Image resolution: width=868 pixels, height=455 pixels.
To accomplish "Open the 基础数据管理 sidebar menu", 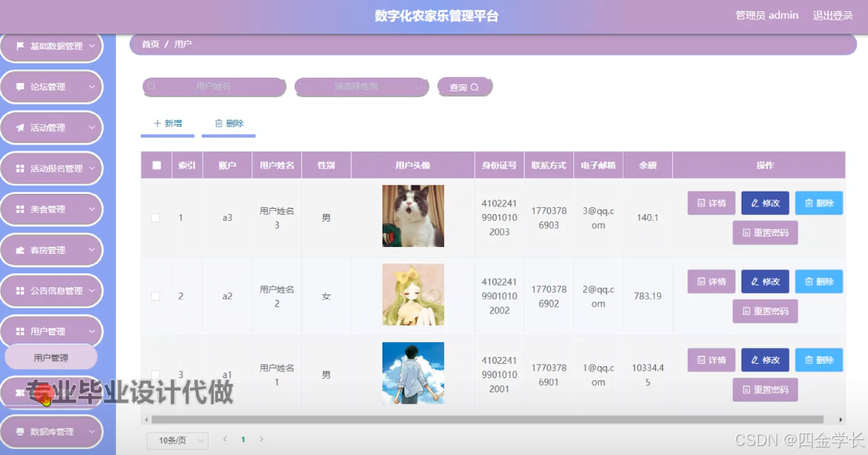I will (51, 46).
